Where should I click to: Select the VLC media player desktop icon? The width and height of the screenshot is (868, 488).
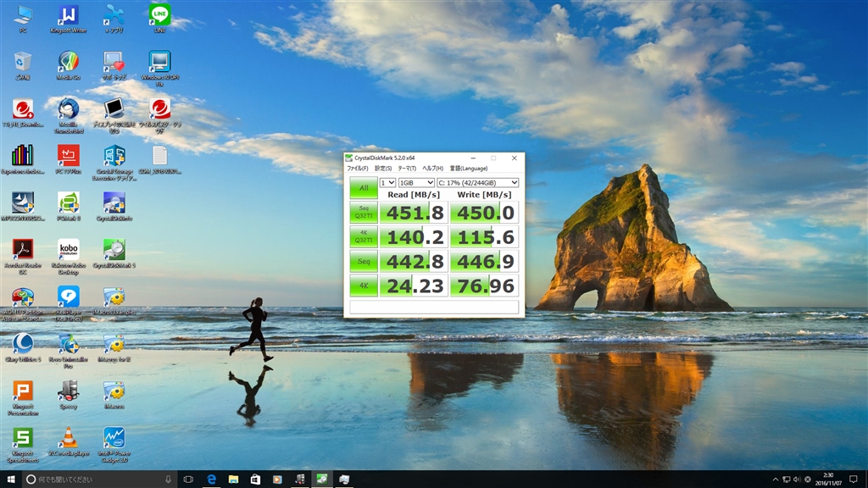pos(68,442)
